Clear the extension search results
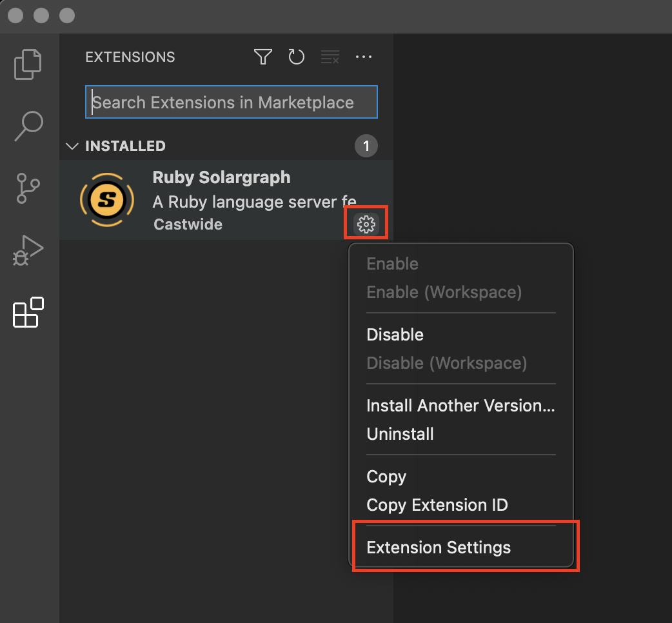Screen dimensions: 672x623 (330, 57)
